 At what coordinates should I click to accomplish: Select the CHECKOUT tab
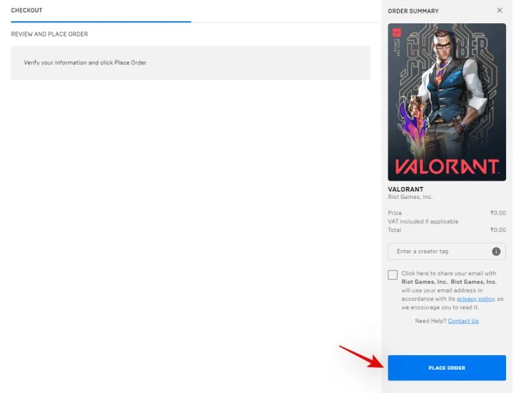point(27,10)
